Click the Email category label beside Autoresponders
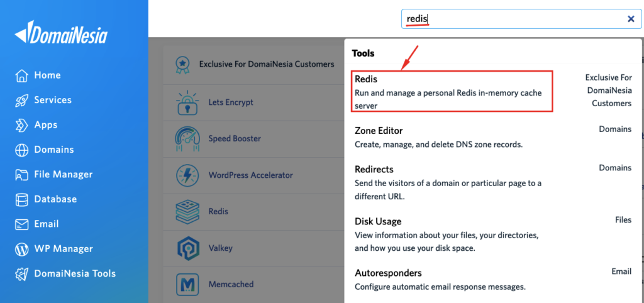 pyautogui.click(x=621, y=272)
